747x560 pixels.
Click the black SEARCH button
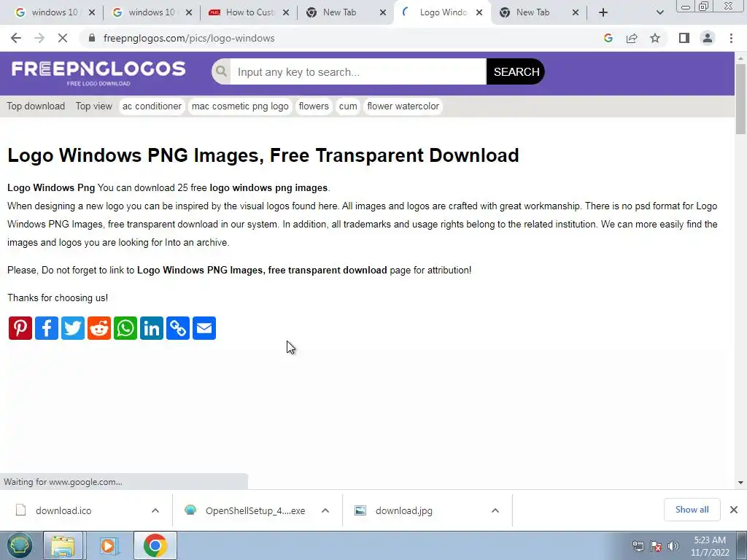[x=516, y=71]
